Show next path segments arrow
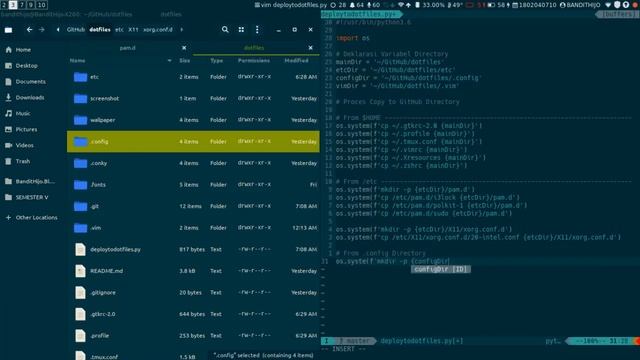640x360 pixels. 182,30
